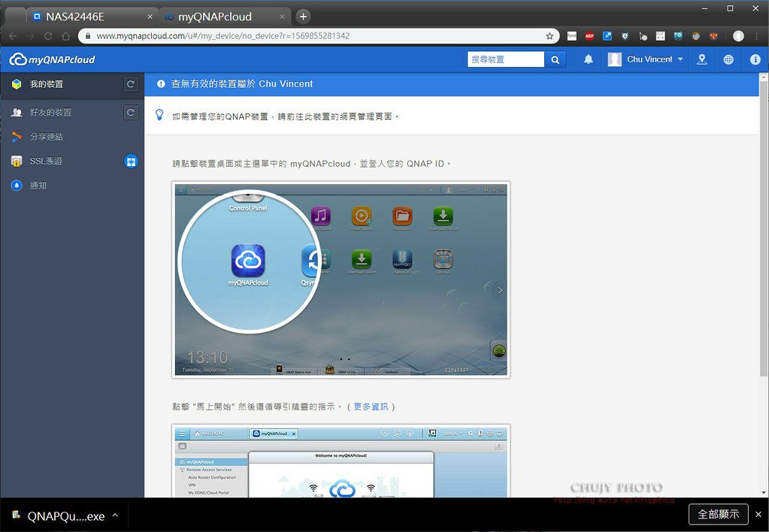Refresh the 我的裝置 list

click(131, 84)
